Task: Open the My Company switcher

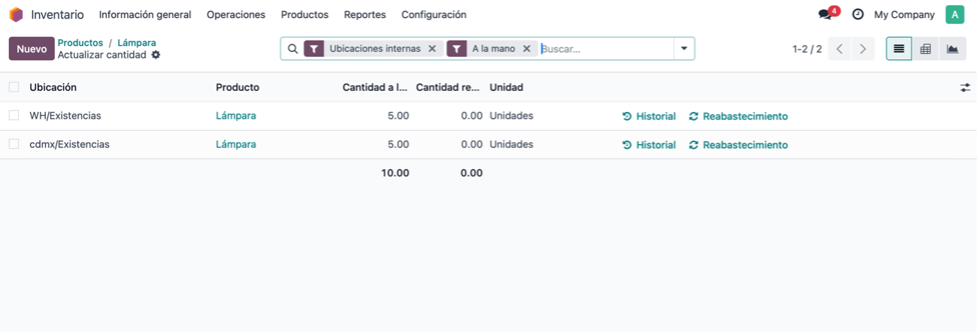Action: [x=904, y=15]
